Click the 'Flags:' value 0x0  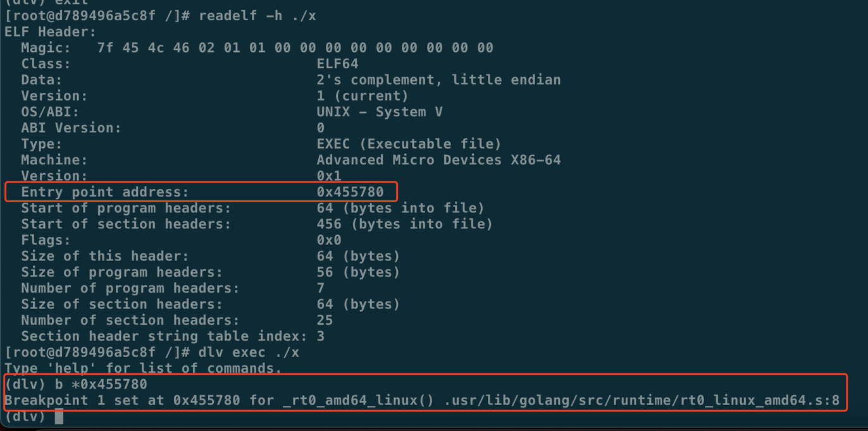click(x=329, y=240)
